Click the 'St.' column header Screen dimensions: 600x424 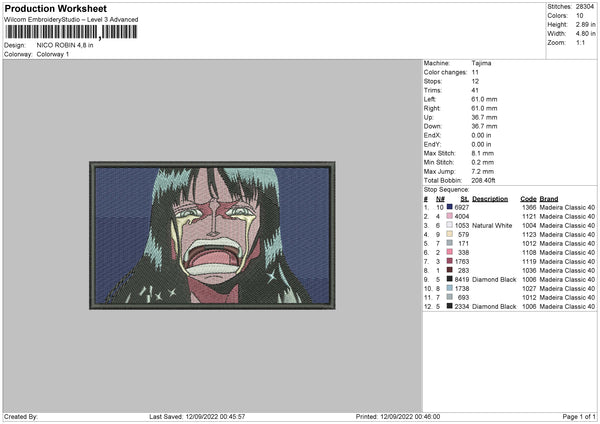[x=465, y=199]
